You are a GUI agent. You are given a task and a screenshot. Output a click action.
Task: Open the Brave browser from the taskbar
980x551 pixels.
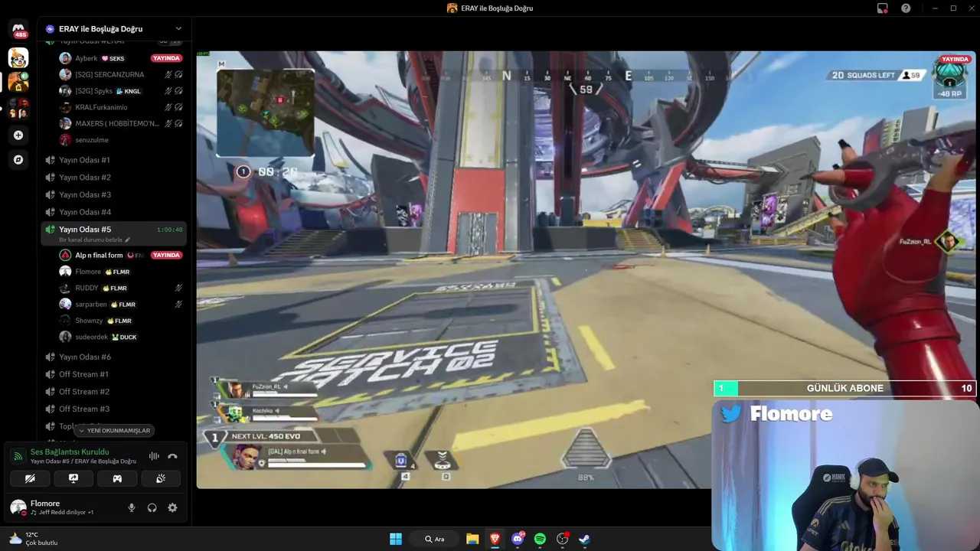click(495, 539)
